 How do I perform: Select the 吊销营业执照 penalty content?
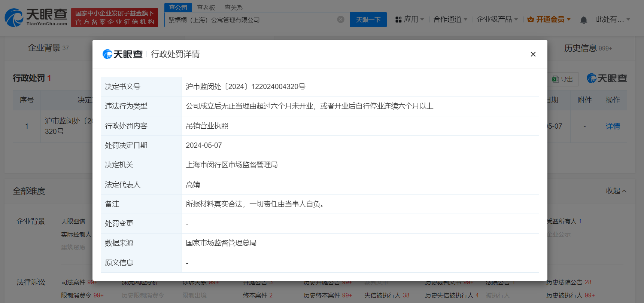point(207,126)
